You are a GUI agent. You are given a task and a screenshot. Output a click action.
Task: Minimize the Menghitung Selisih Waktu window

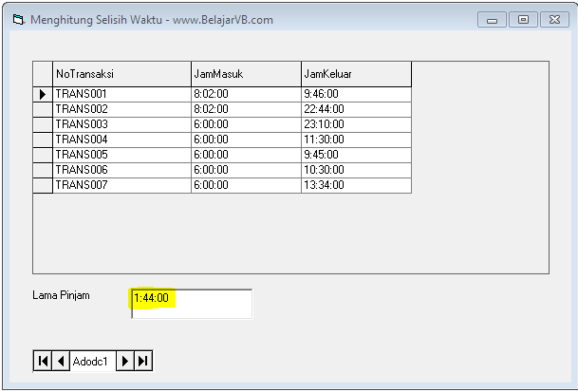coord(493,20)
